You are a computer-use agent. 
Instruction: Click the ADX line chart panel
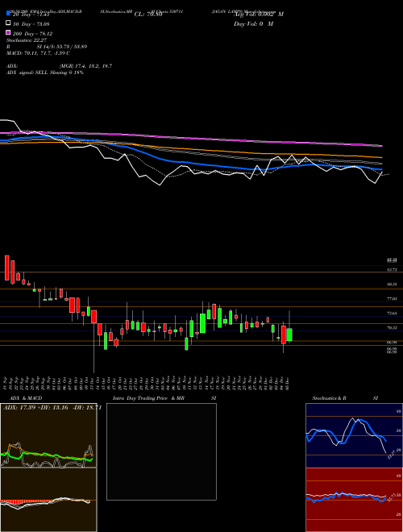(48, 435)
